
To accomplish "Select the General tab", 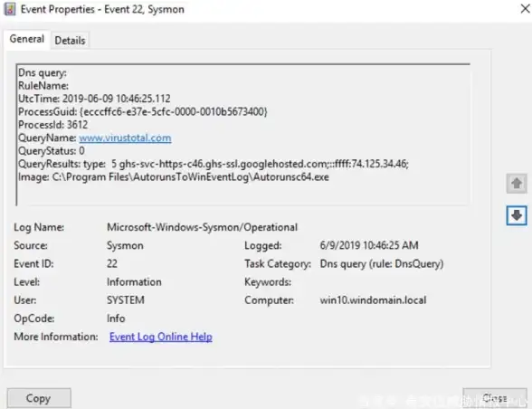I will point(27,39).
